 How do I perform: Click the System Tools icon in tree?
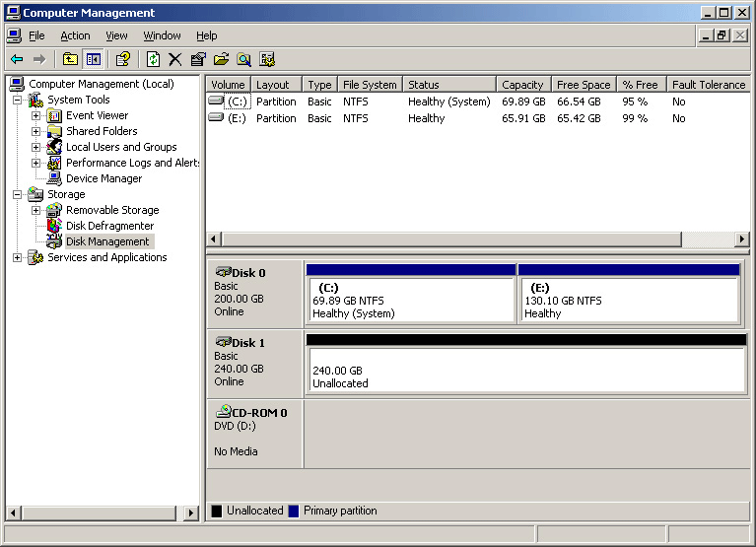pos(35,100)
